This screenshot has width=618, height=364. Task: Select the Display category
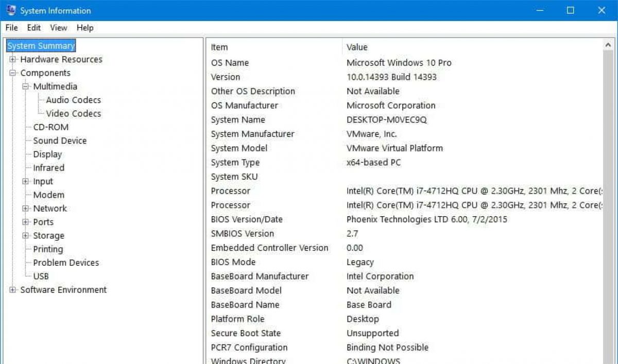pos(47,154)
